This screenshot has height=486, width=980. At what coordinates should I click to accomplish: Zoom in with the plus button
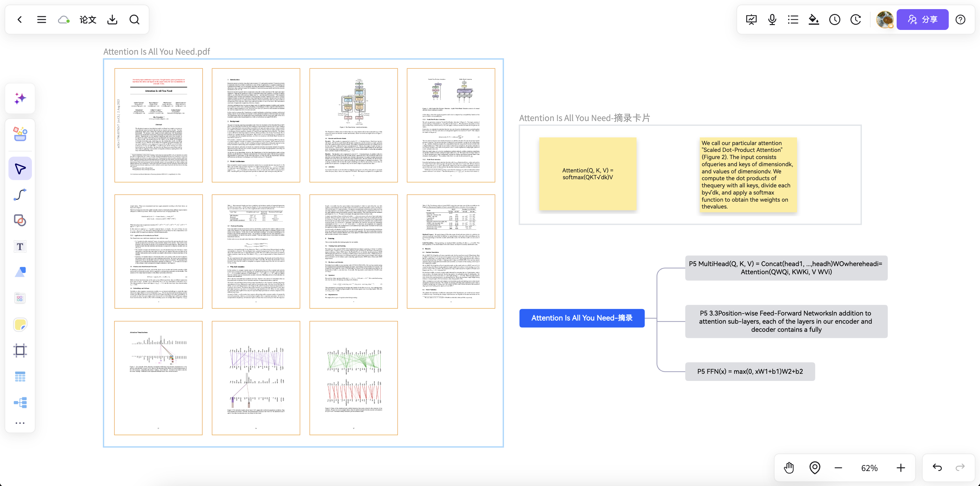pos(901,468)
